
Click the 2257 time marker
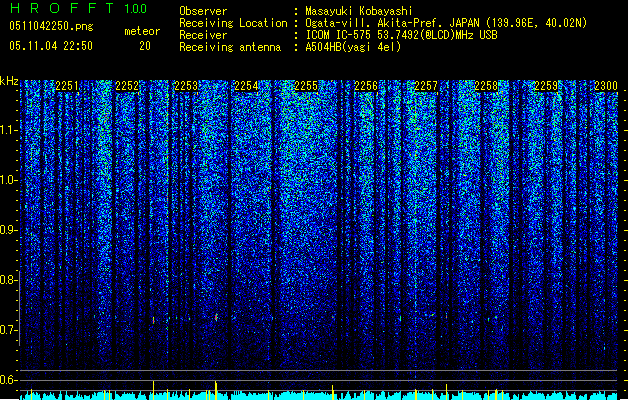(426, 86)
